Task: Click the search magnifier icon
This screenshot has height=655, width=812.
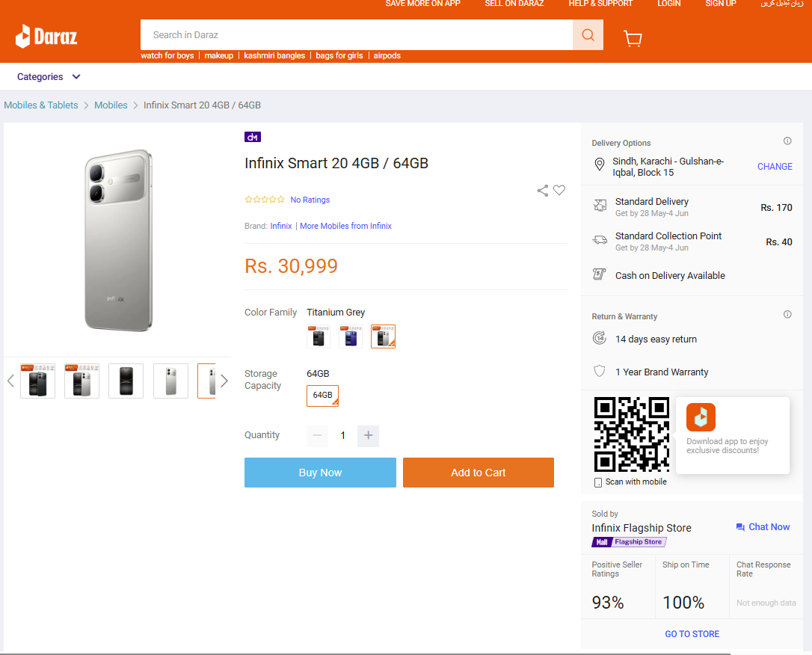Action: (x=588, y=34)
